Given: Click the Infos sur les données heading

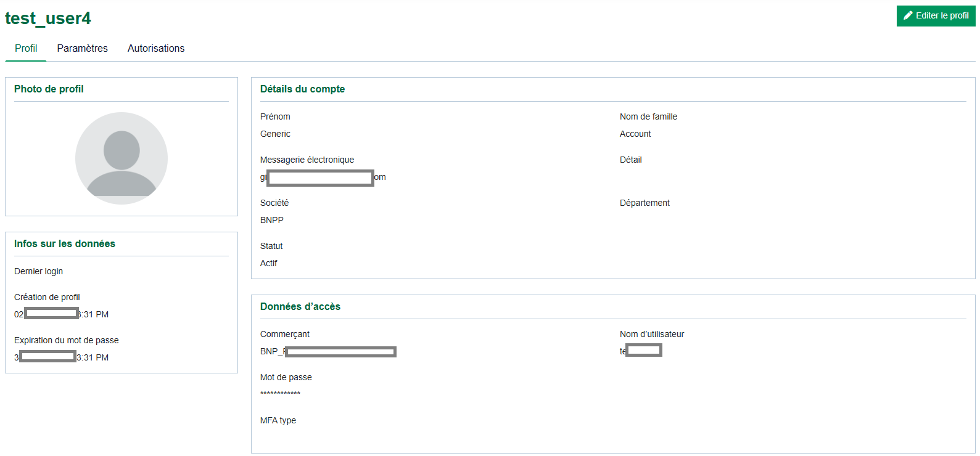Looking at the screenshot, I should (x=65, y=243).
